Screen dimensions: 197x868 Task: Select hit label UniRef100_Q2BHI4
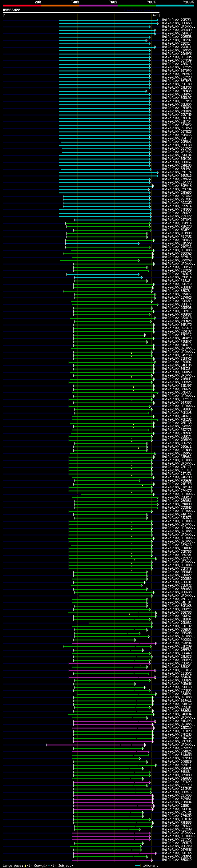176,805
